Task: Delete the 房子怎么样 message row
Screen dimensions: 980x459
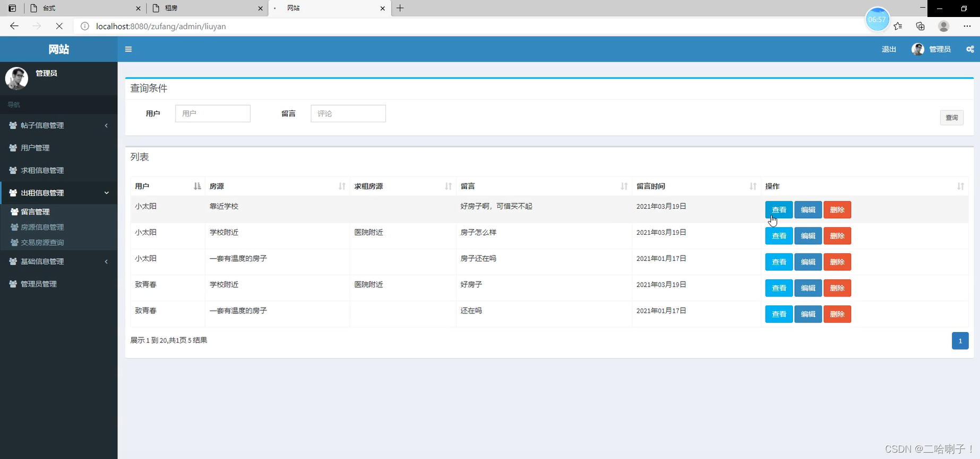Action: pyautogui.click(x=837, y=236)
